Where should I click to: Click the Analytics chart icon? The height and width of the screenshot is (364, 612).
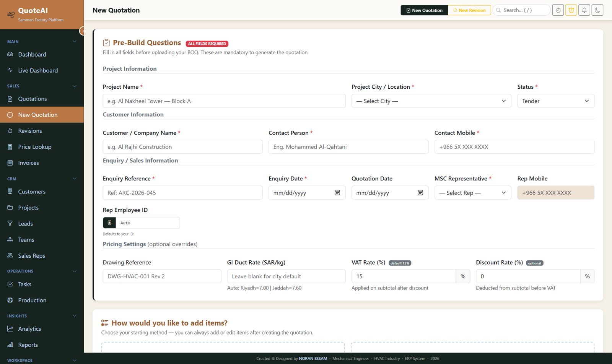point(10,329)
